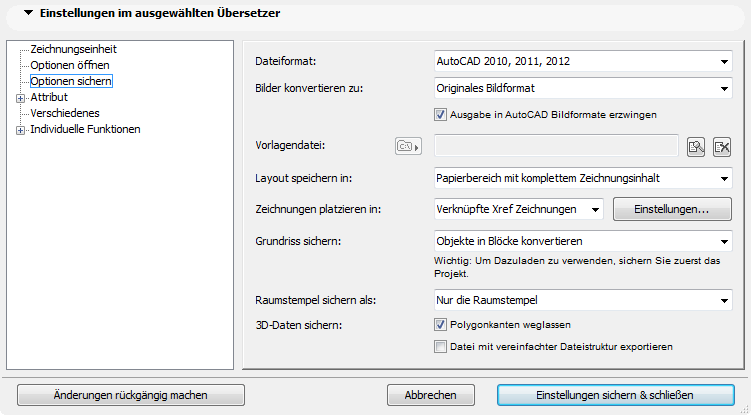Screen dimensions: 751x415
Task: Browse for a template file with the magnifier icon
Action: [696, 147]
